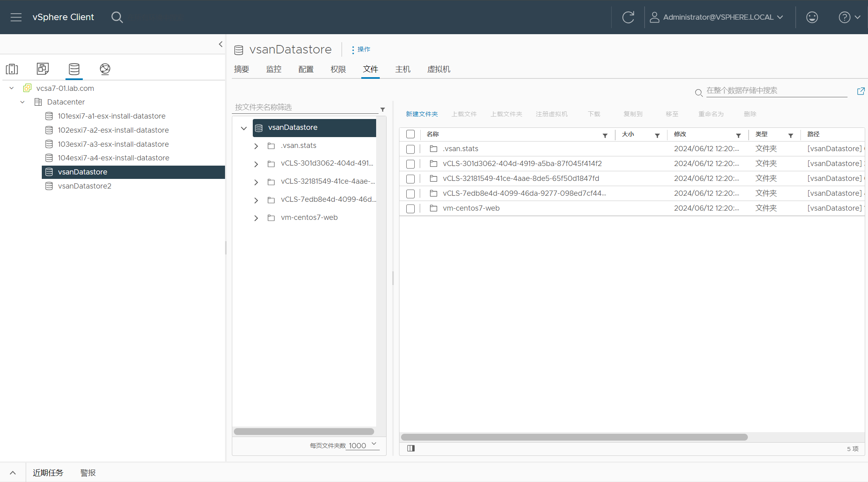Open the Size column filter
The image size is (868, 482).
(x=657, y=135)
